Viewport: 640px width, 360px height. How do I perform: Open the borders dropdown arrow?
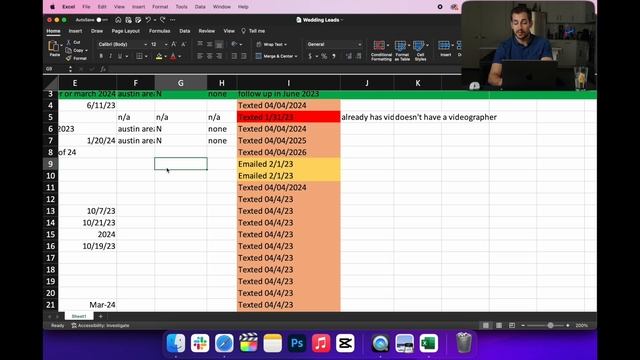(x=146, y=57)
